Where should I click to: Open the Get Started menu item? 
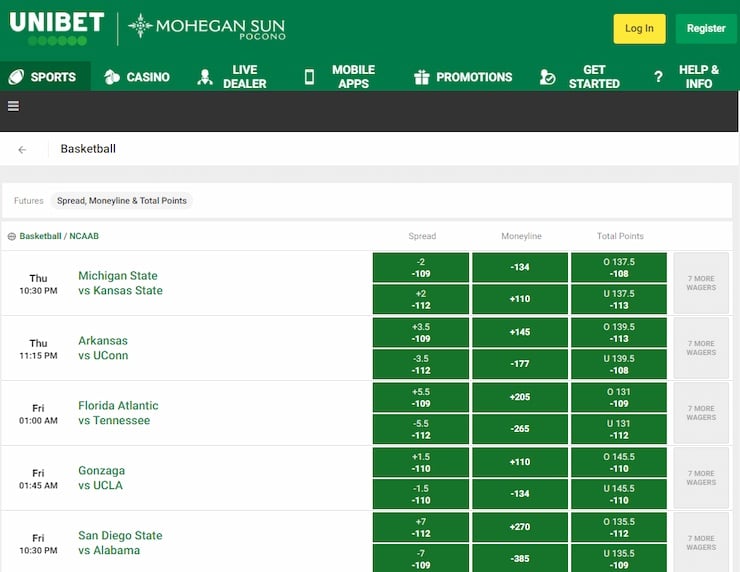click(x=580, y=76)
